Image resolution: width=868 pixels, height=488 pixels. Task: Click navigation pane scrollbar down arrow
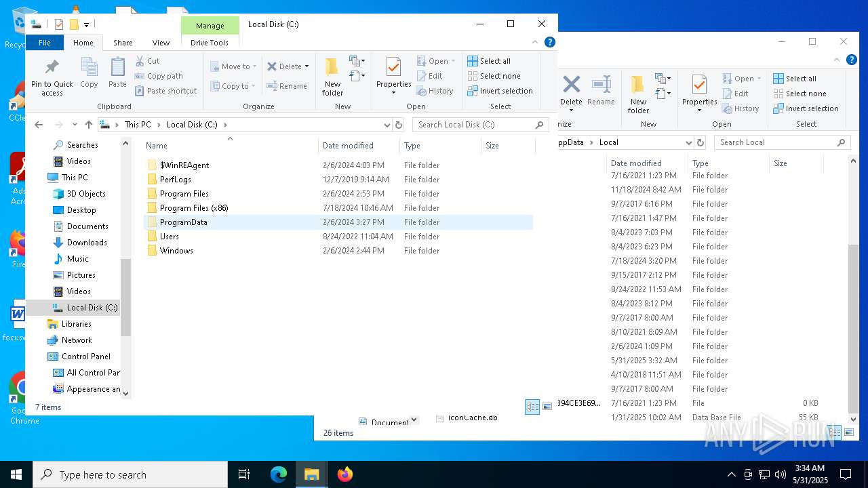coord(125,393)
